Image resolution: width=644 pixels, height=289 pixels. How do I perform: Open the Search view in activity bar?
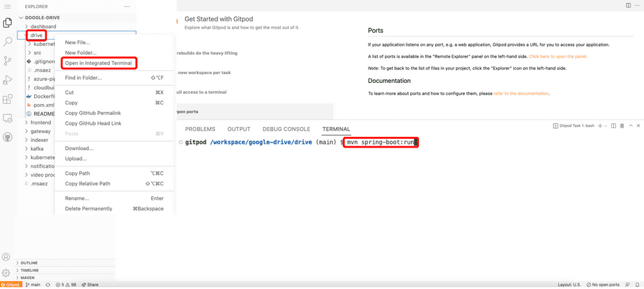tap(8, 41)
